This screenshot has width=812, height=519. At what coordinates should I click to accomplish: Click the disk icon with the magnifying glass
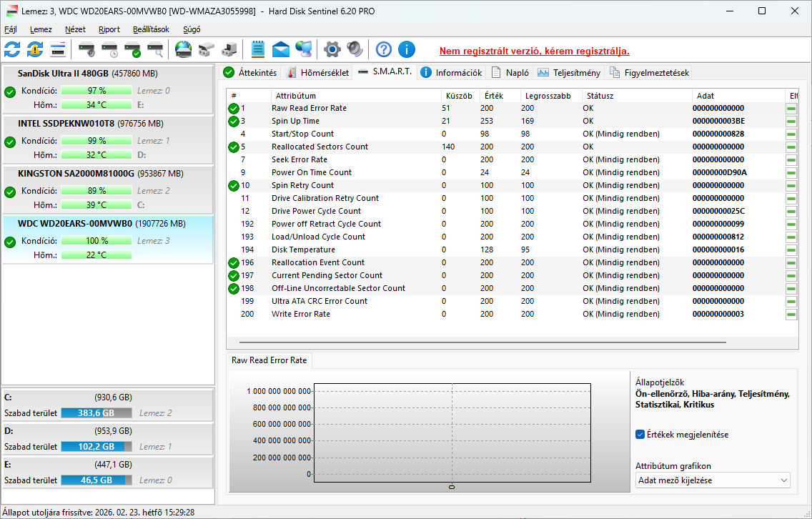(x=155, y=50)
